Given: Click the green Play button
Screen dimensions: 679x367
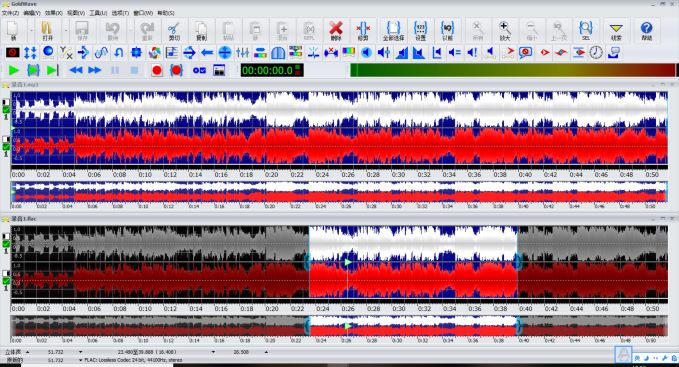Looking at the screenshot, I should (x=14, y=70).
